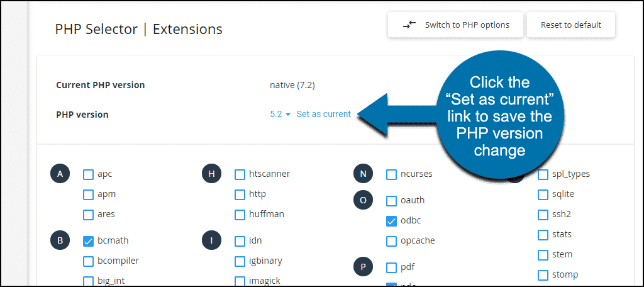Click the letter B section badge
The height and width of the screenshot is (287, 644).
[x=60, y=240]
